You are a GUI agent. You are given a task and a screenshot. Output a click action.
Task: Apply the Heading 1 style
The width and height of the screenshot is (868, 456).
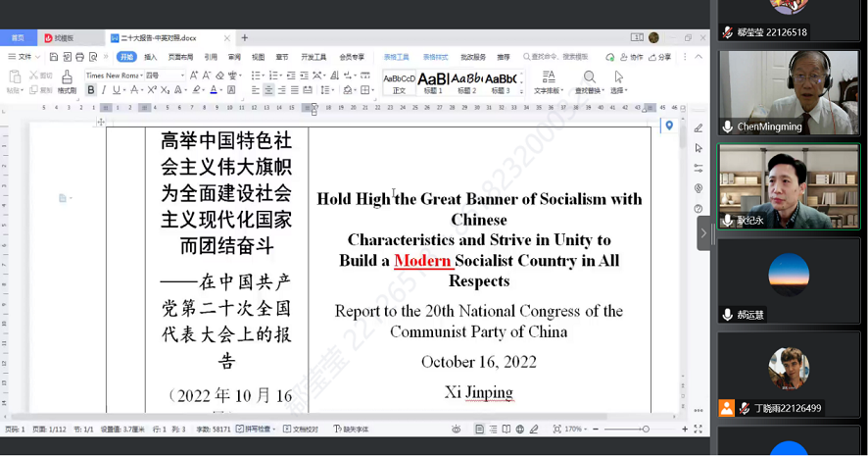433,82
